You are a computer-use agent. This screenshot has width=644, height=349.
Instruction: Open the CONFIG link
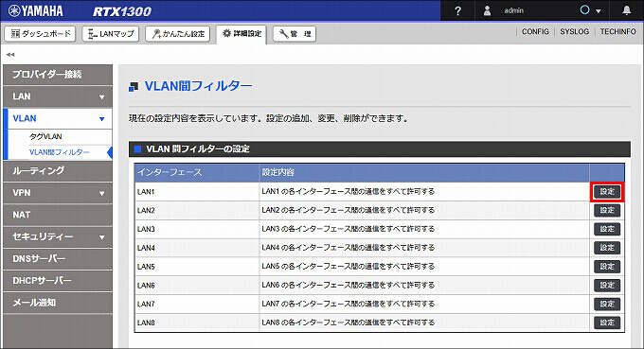[x=535, y=31]
